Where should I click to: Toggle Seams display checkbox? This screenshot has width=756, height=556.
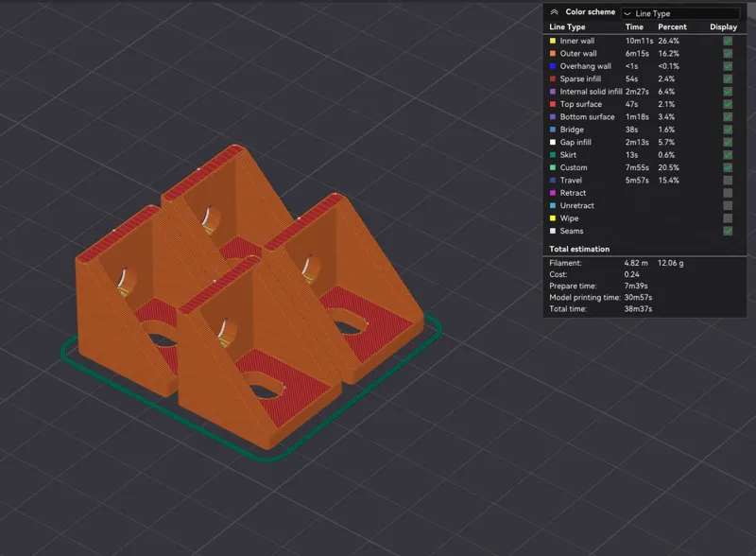(x=728, y=231)
